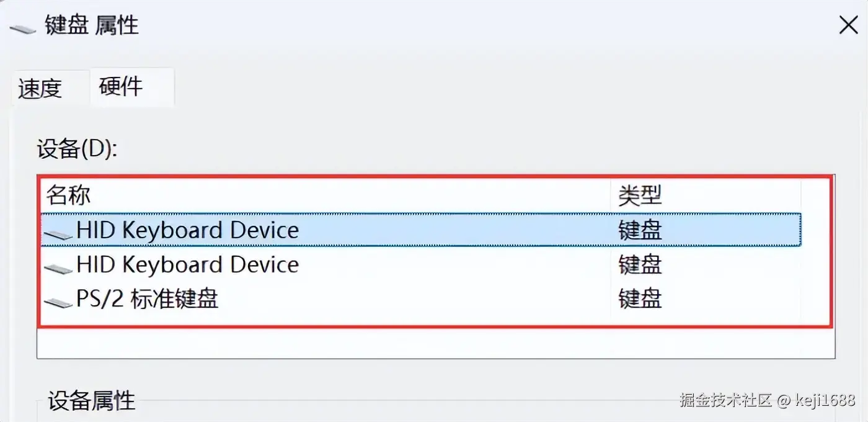Sort devices by the 名称 column header

(68, 195)
